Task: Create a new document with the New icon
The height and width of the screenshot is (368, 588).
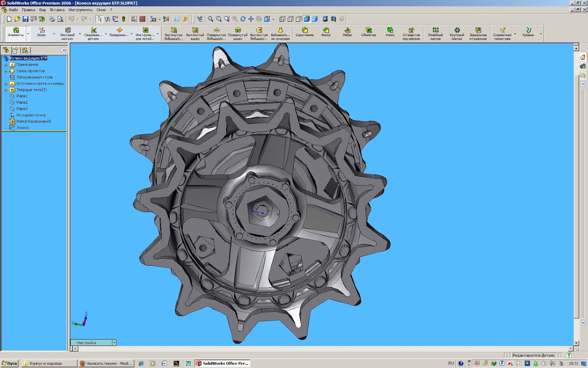Action: click(9, 19)
